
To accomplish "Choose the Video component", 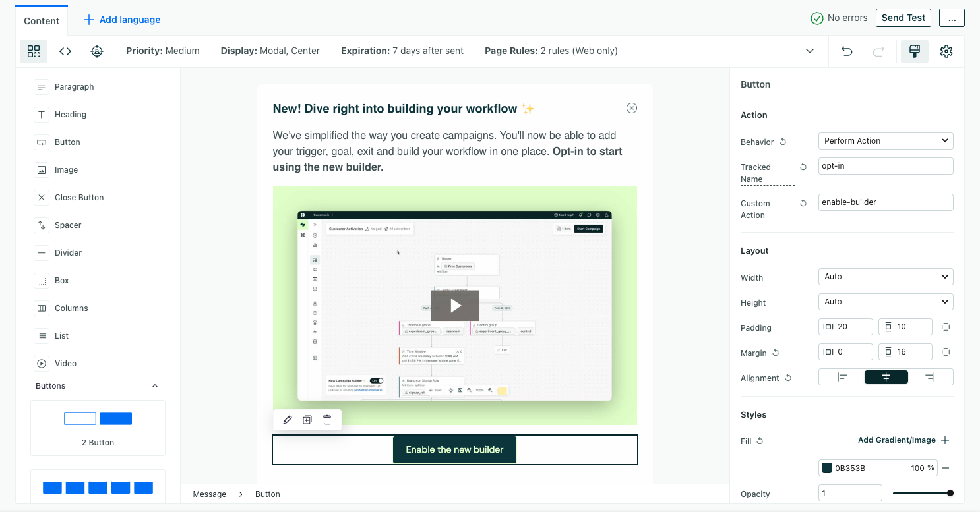I will coord(65,364).
